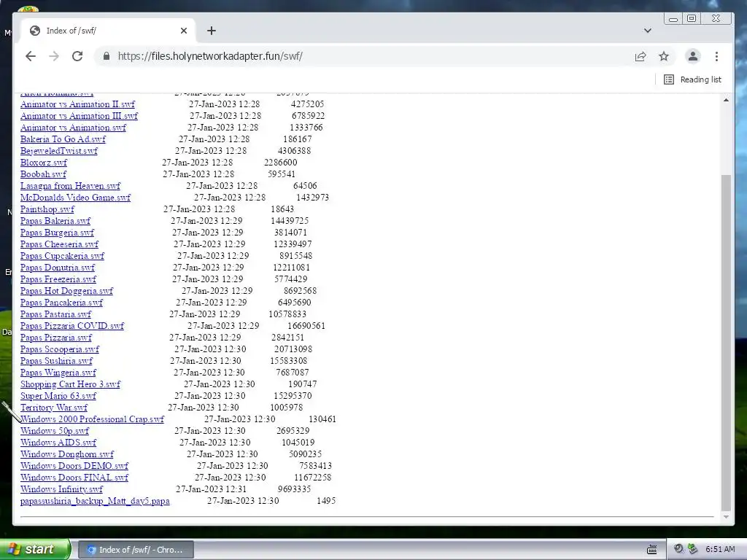This screenshot has height=560, width=747.
Task: Open Windows AIDS.swf link
Action: [x=58, y=443]
